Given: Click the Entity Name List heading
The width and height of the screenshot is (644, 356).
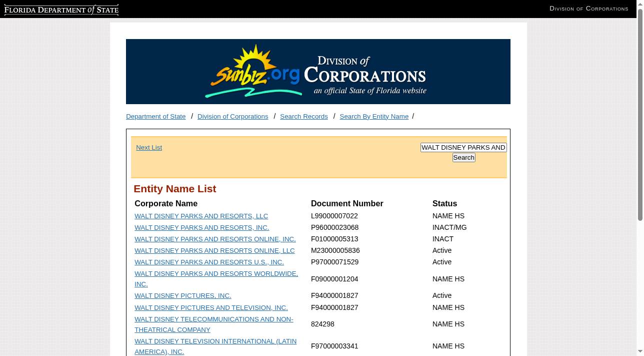Looking at the screenshot, I should pos(175,189).
